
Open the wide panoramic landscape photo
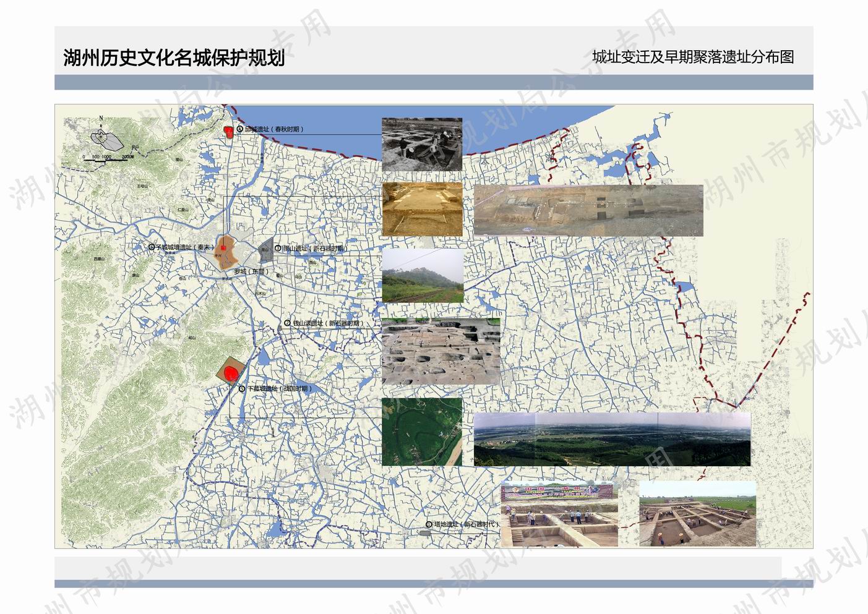pyautogui.click(x=612, y=440)
